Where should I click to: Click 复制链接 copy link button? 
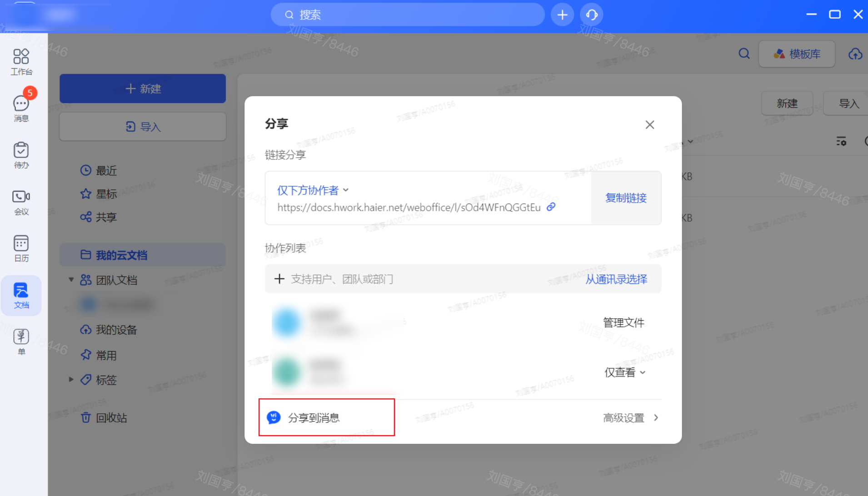tap(626, 198)
